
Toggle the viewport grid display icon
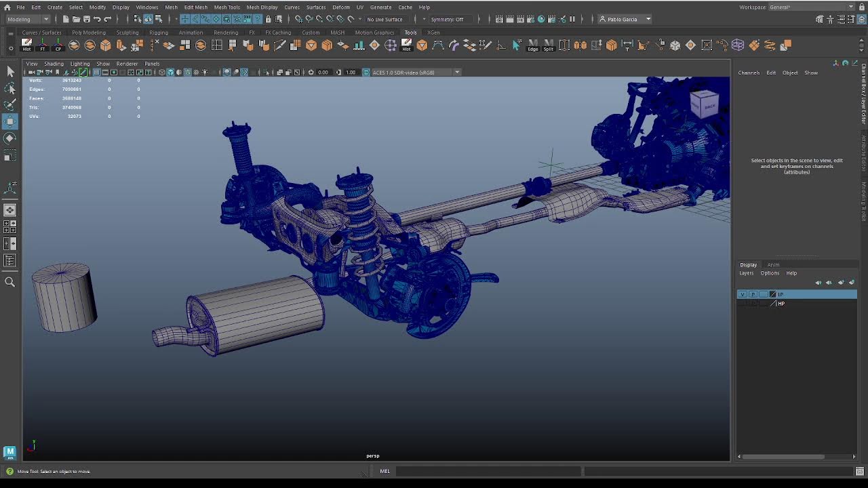tap(97, 73)
